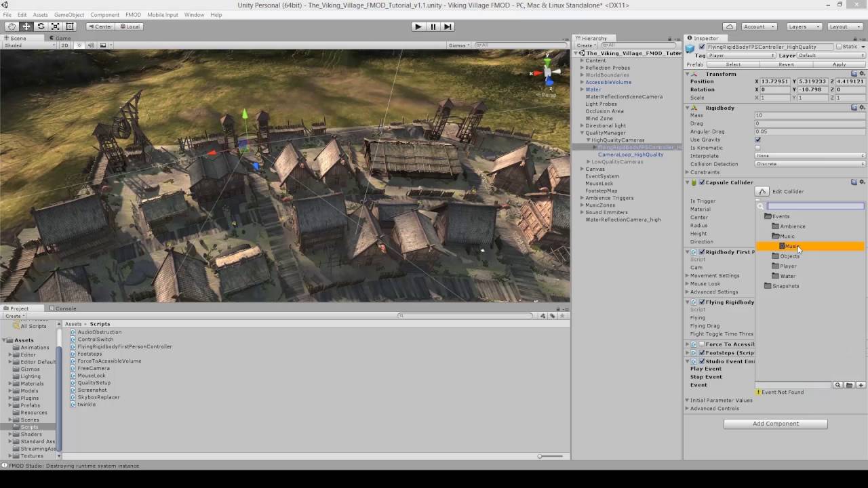
Task: Disable the Capsule Collider component checkbox
Action: click(x=702, y=182)
